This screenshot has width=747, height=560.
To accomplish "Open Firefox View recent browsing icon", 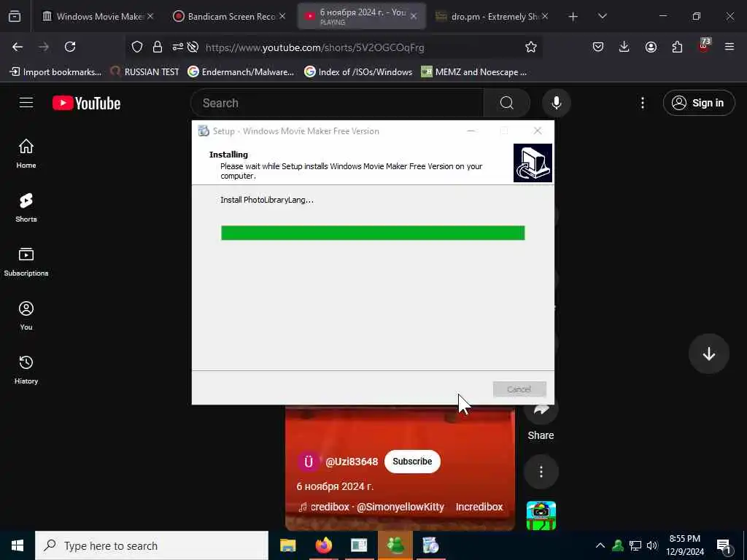I will pos(15,16).
